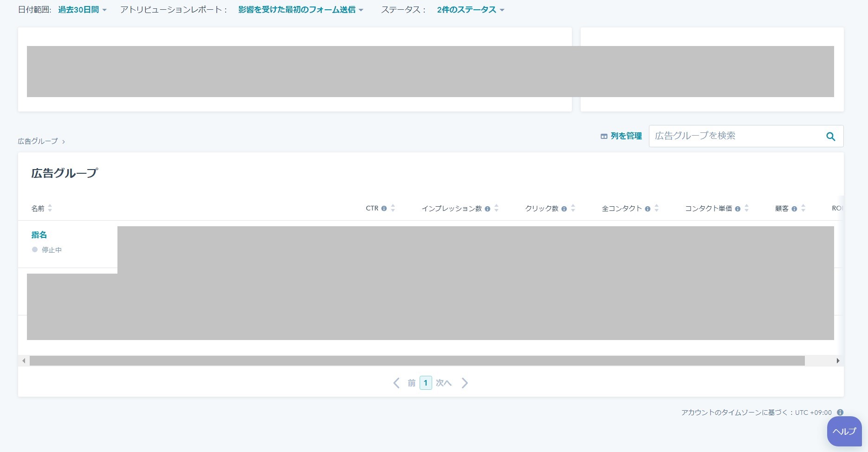This screenshot has width=868, height=452.
Task: Sort table by 名前 column
Action: tap(42, 209)
